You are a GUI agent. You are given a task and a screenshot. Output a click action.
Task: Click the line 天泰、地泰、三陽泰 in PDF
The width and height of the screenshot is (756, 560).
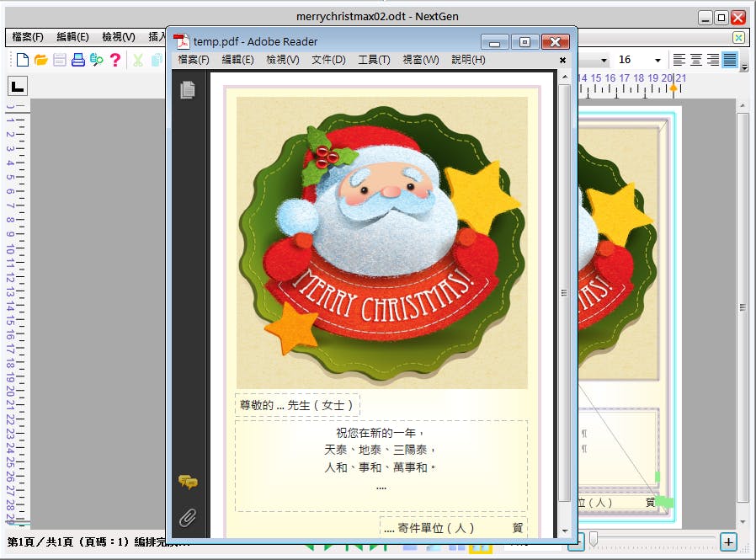(x=375, y=450)
